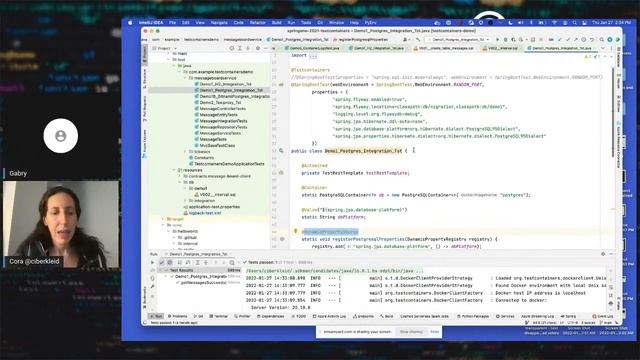
Task: Expand the target folder node
Action: point(163,219)
